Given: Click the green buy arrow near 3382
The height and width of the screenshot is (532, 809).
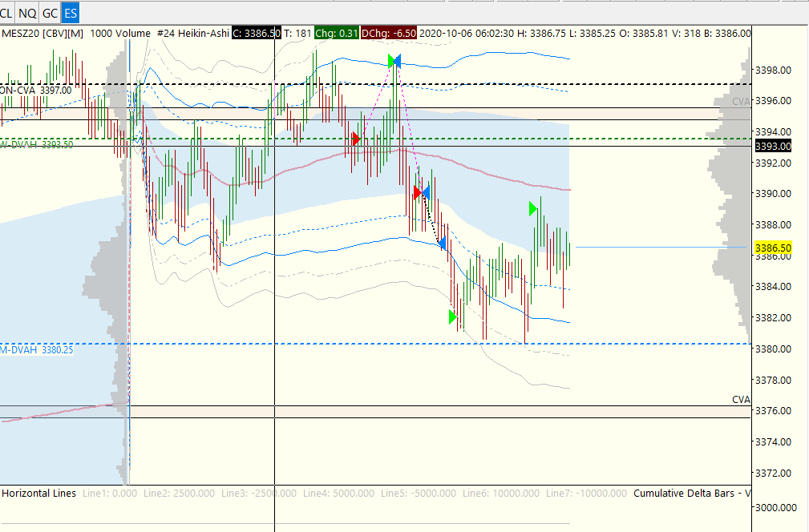Looking at the screenshot, I should pyautogui.click(x=453, y=317).
